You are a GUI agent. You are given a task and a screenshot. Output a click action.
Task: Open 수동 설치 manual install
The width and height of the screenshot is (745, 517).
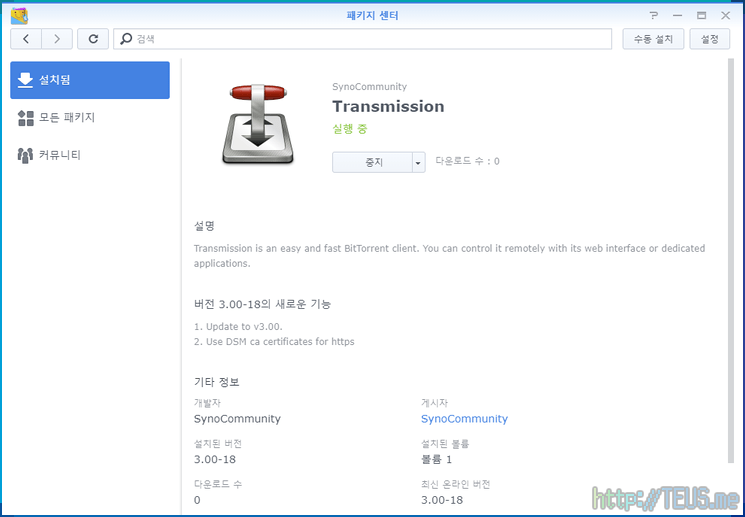point(653,39)
